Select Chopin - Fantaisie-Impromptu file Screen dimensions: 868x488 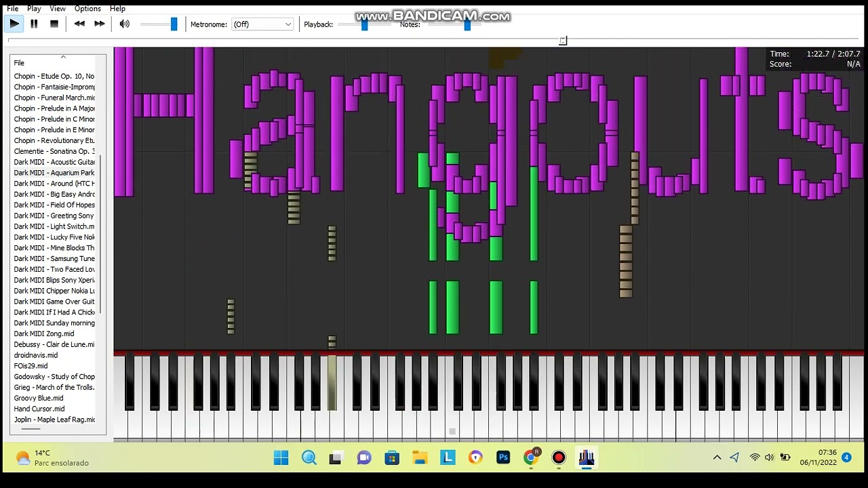pyautogui.click(x=54, y=87)
